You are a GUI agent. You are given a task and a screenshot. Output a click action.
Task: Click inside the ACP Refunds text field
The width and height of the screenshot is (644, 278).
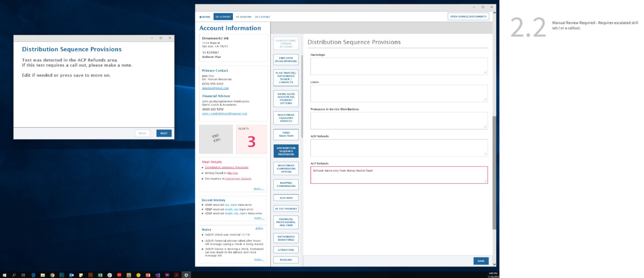398,175
